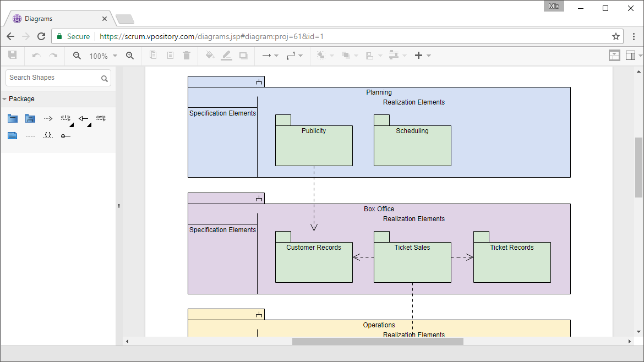The height and width of the screenshot is (362, 644).
Task: Expand the connection arrow style dropdown
Action: point(276,56)
